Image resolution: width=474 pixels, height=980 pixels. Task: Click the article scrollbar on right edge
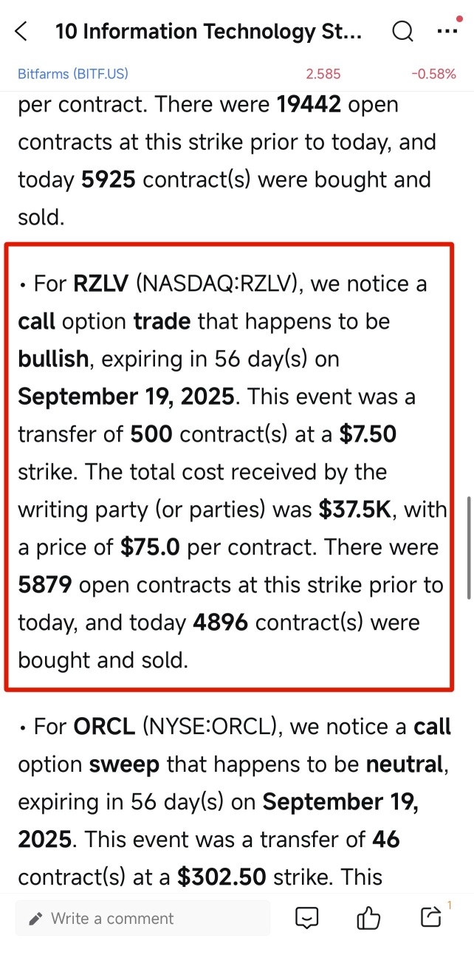point(468,546)
